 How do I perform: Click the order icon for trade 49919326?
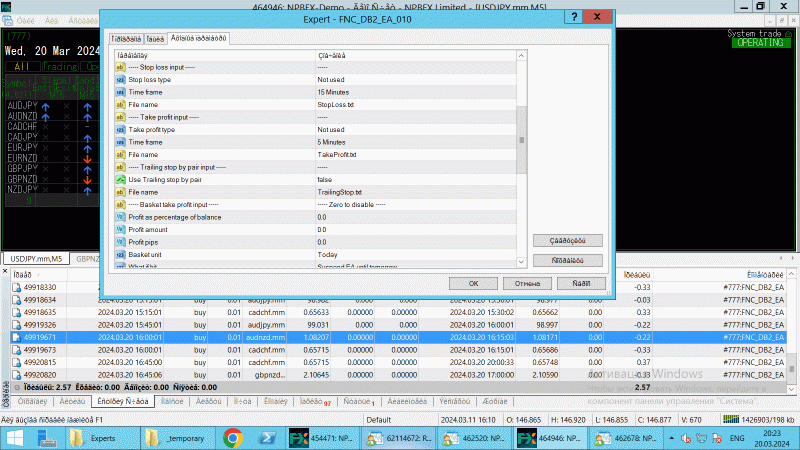tap(17, 325)
